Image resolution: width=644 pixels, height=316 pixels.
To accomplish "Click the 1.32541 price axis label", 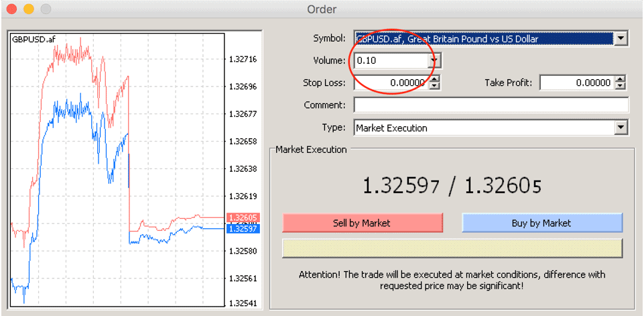I will pos(243,304).
